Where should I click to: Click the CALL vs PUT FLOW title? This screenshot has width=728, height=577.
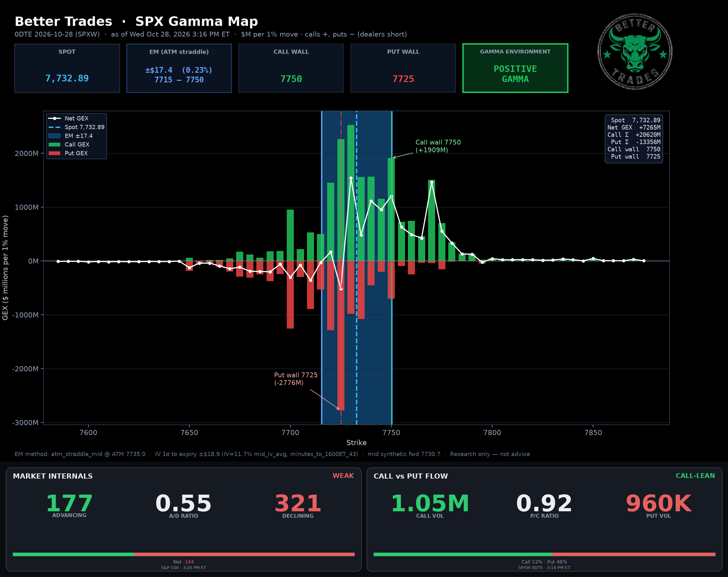pyautogui.click(x=410, y=476)
